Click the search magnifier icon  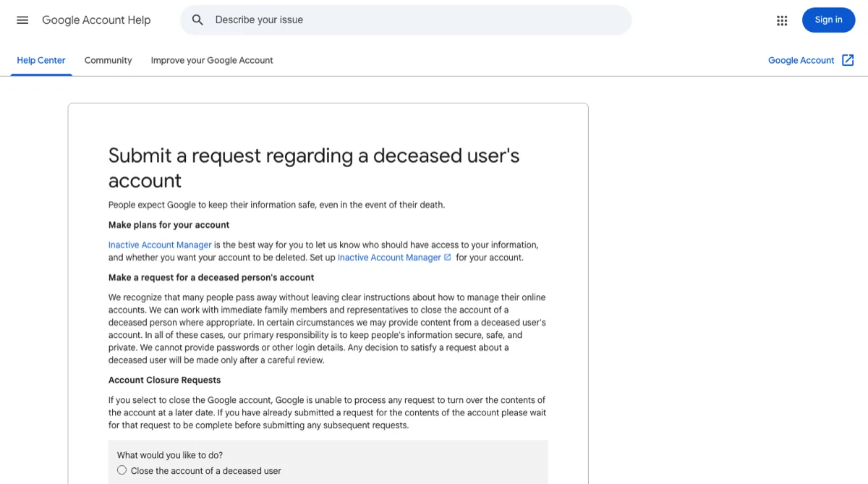[x=197, y=20]
